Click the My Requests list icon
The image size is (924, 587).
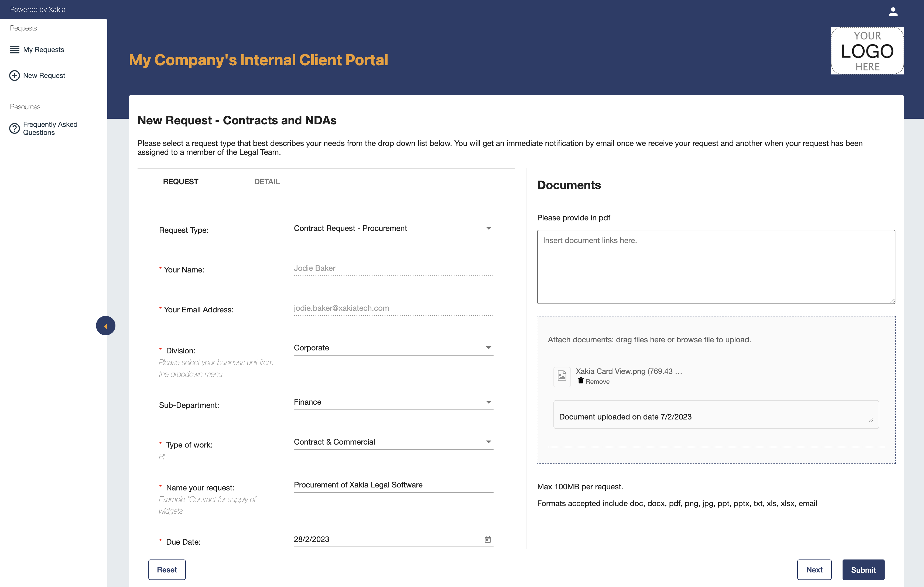pos(15,50)
